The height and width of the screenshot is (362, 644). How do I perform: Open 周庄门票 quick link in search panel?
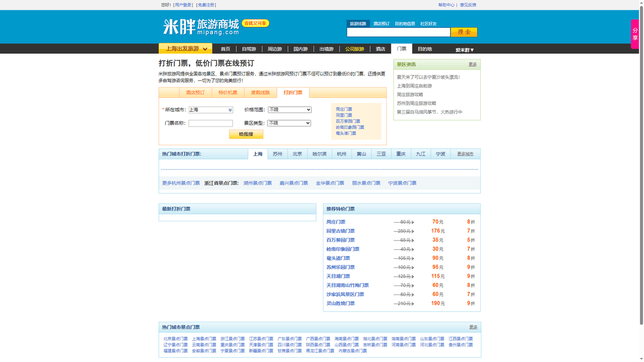pos(344,109)
